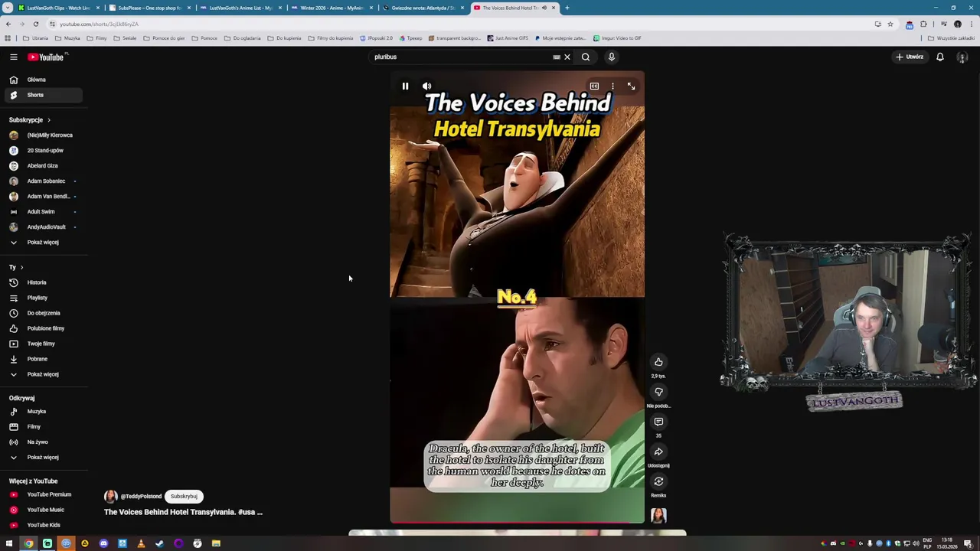Viewport: 980px width, 551px height.
Task: Open the Adult Swim channel
Action: click(x=42, y=211)
